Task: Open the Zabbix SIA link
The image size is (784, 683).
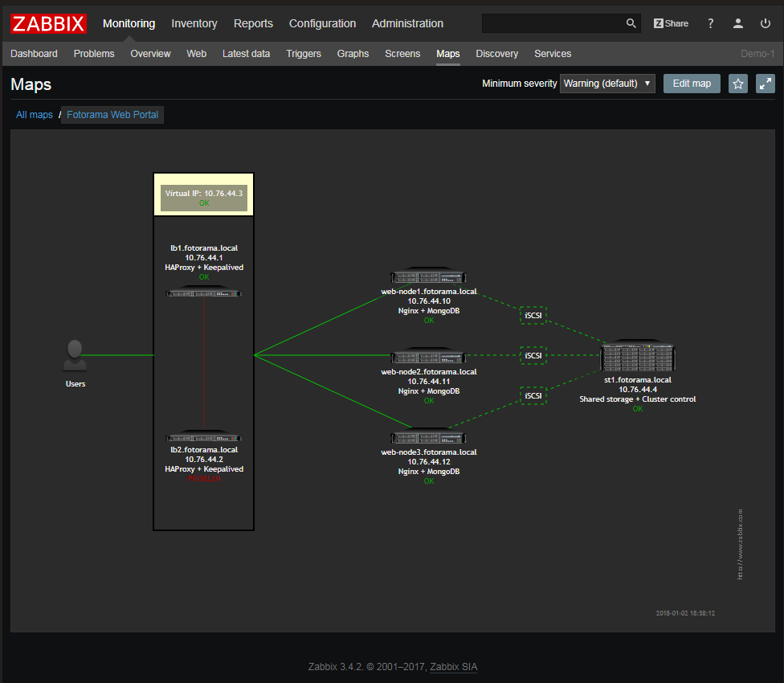Action: (x=453, y=666)
